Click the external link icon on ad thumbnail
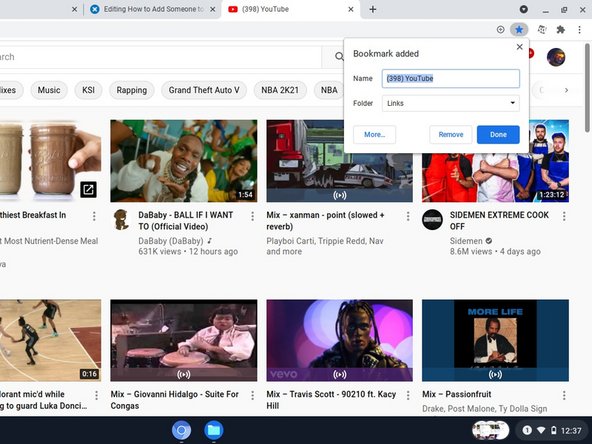This screenshot has width=592, height=444. coord(88,190)
